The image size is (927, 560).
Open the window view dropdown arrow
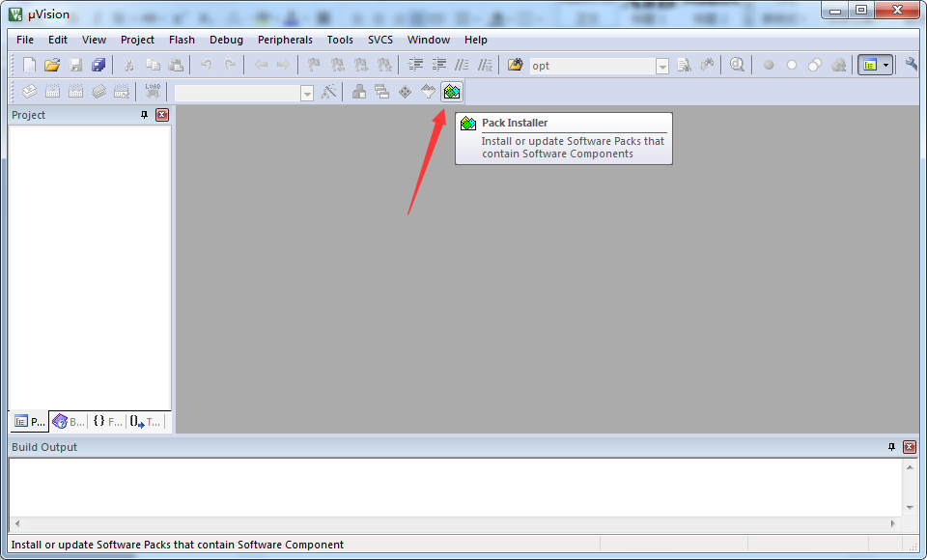tap(885, 65)
